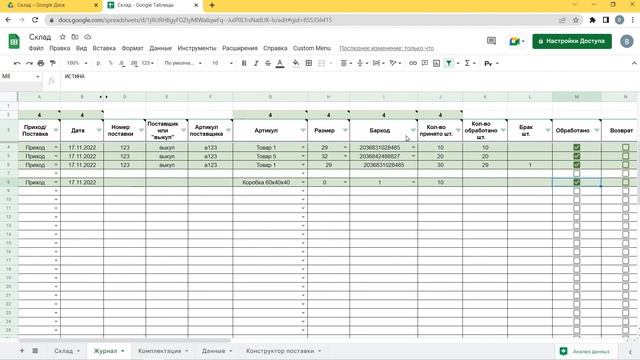
Task: Open the text color picker
Action: click(x=280, y=63)
